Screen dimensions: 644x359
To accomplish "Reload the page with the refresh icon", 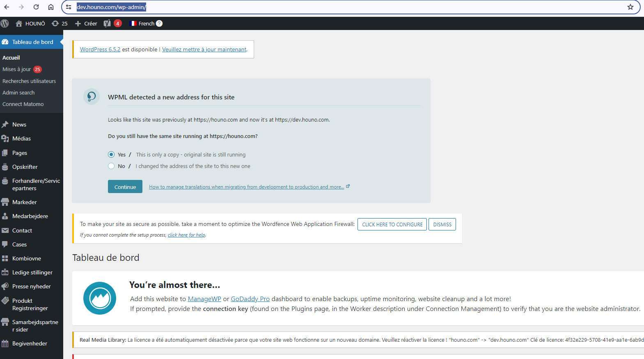I will (x=36, y=7).
